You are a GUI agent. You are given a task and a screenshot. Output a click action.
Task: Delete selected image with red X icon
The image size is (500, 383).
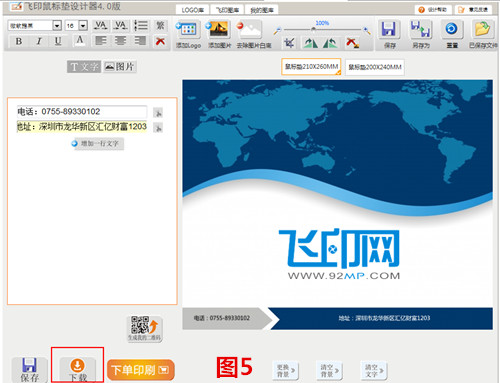point(352,43)
